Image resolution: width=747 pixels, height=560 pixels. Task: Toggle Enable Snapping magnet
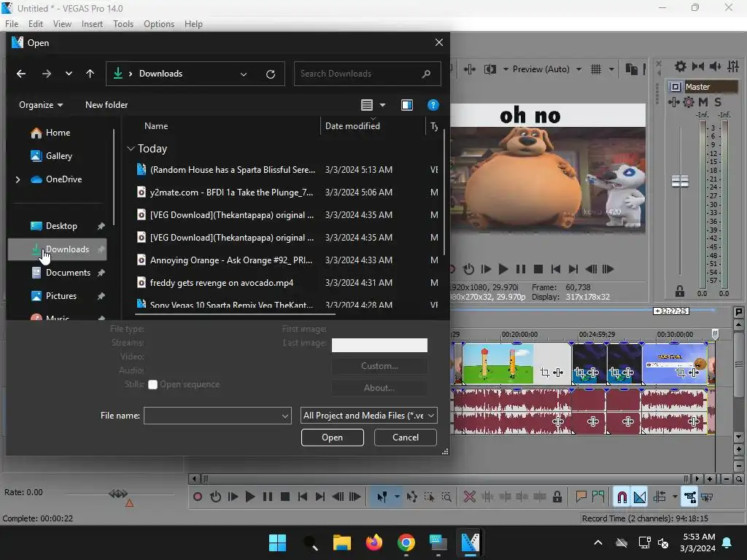tap(622, 497)
